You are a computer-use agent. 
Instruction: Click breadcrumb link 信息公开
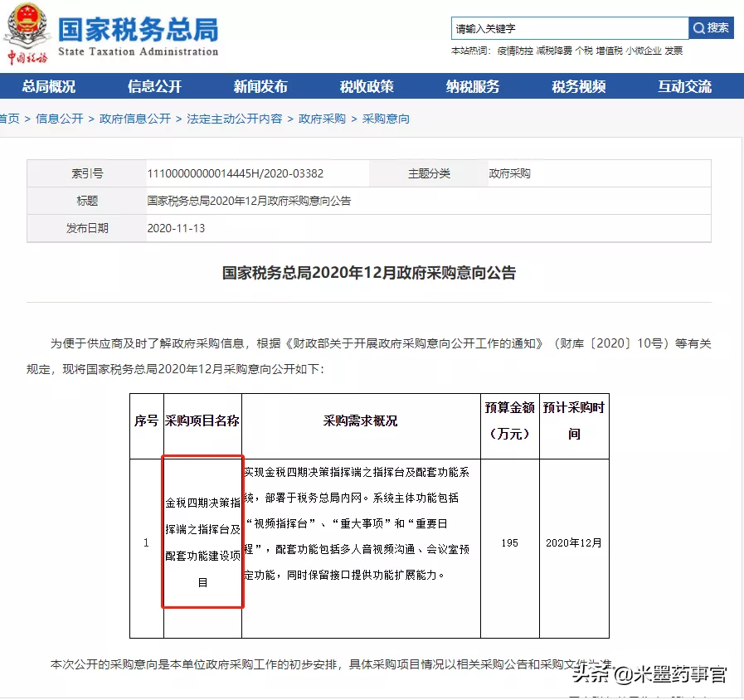point(60,119)
